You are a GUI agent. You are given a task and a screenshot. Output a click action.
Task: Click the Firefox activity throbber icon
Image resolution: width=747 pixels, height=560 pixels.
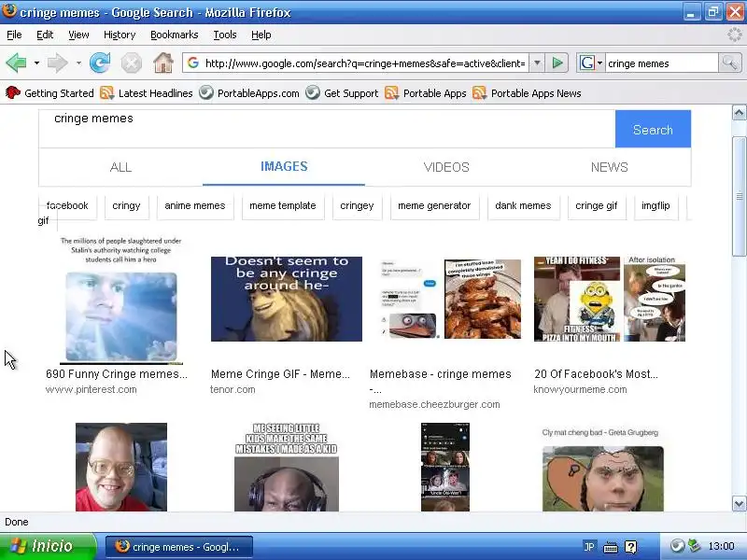click(735, 35)
